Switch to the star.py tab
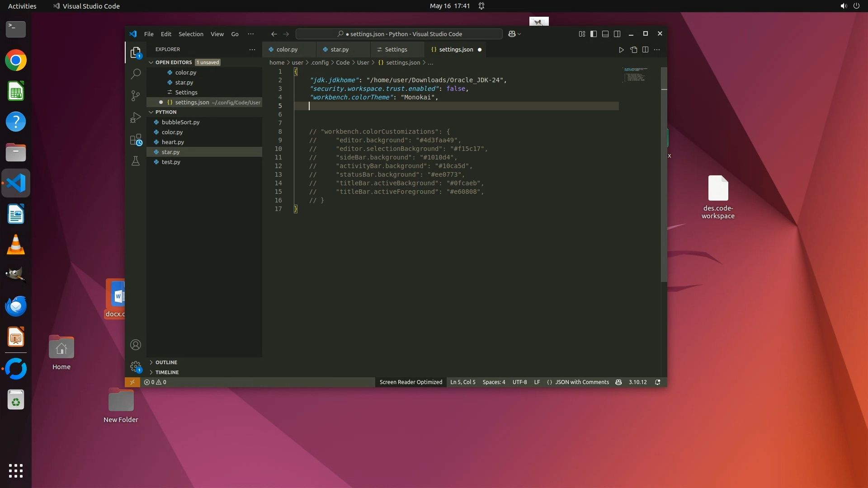868x488 pixels. 339,50
